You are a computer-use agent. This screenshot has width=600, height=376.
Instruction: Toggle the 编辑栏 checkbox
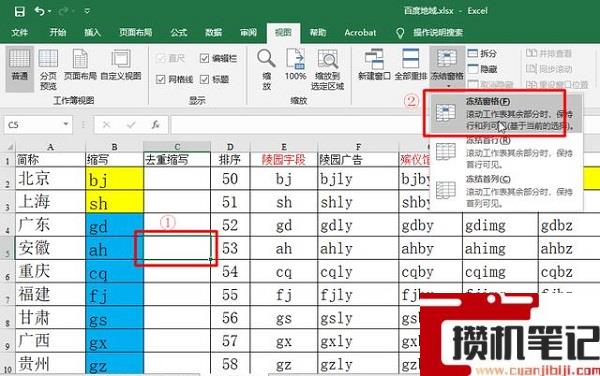204,59
